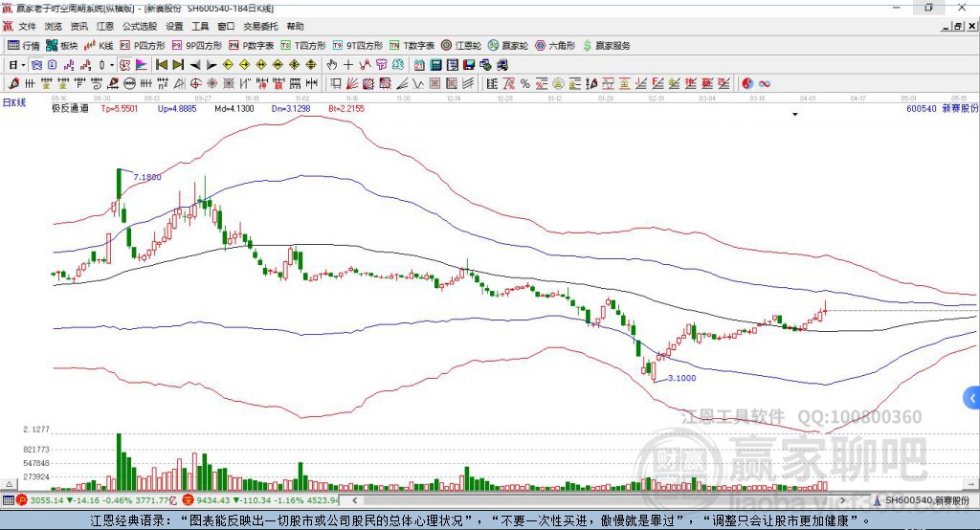This screenshot has width=980, height=530.
Task: Jump to last bar arrow
Action: pos(178,65)
